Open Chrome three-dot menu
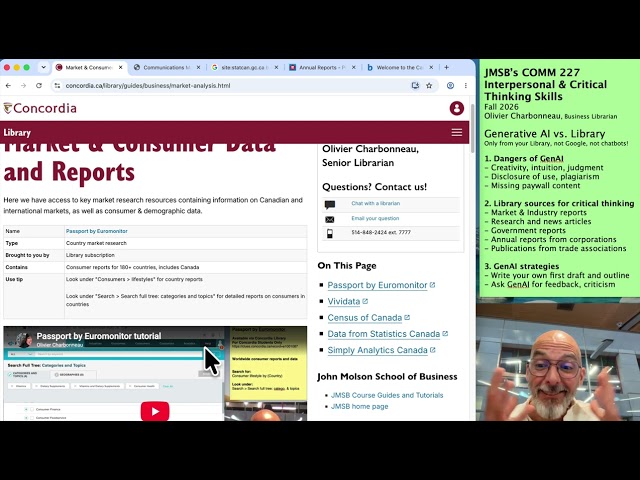The width and height of the screenshot is (640, 480). pos(466,86)
